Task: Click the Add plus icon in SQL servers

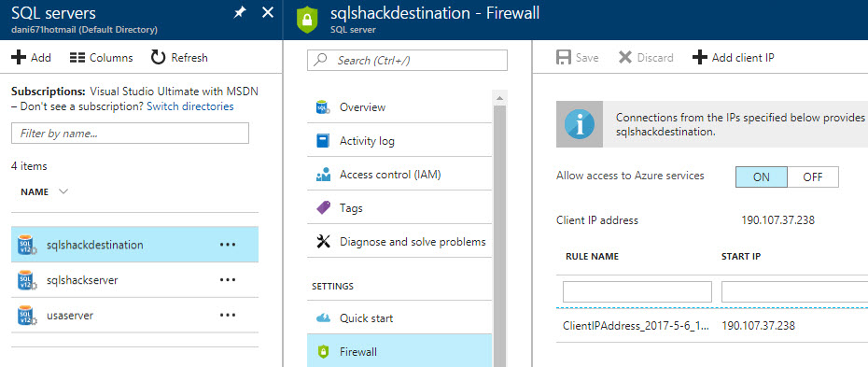Action: (x=19, y=58)
